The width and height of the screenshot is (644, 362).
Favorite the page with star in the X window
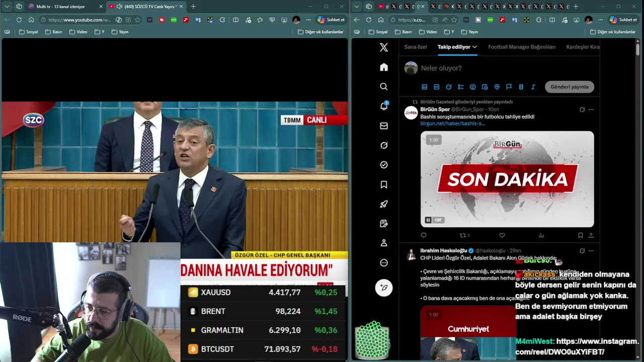click(x=454, y=20)
